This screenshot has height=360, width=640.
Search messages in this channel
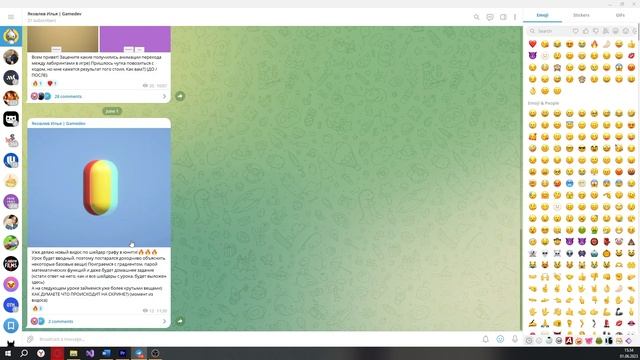tap(476, 17)
